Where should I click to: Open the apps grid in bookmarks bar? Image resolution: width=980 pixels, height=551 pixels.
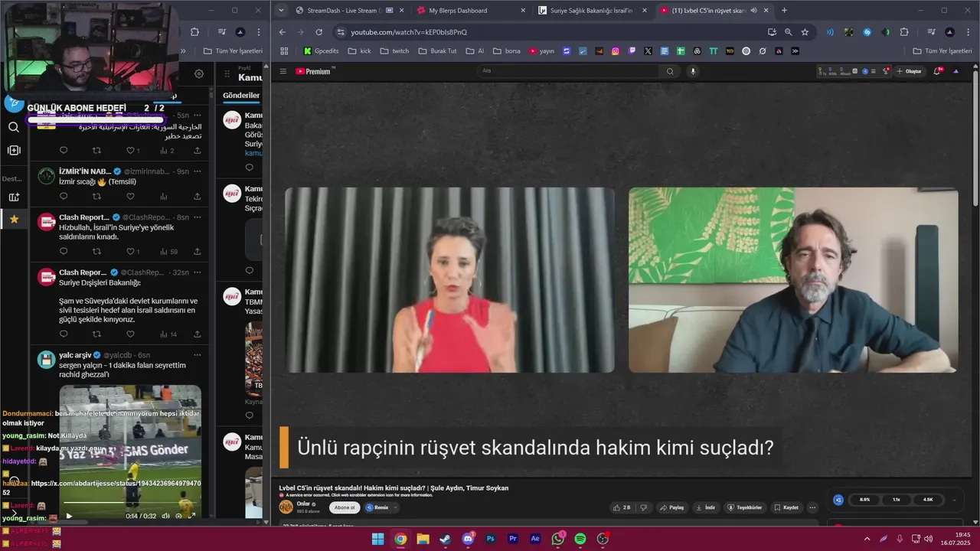click(284, 51)
